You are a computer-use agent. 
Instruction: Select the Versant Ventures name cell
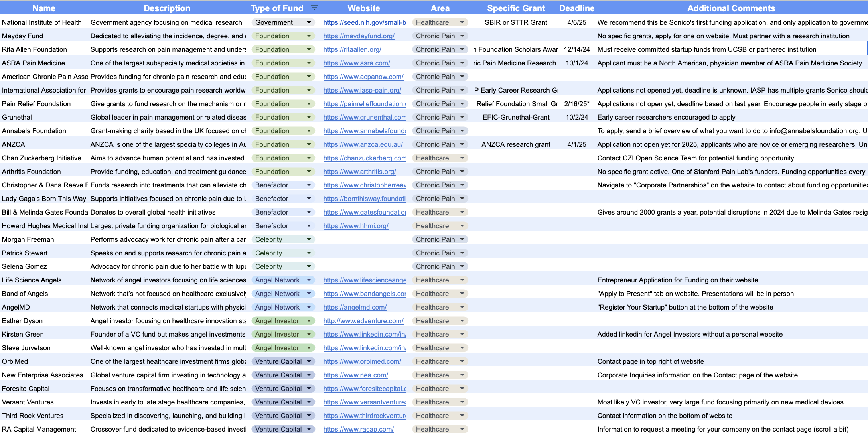(x=44, y=402)
